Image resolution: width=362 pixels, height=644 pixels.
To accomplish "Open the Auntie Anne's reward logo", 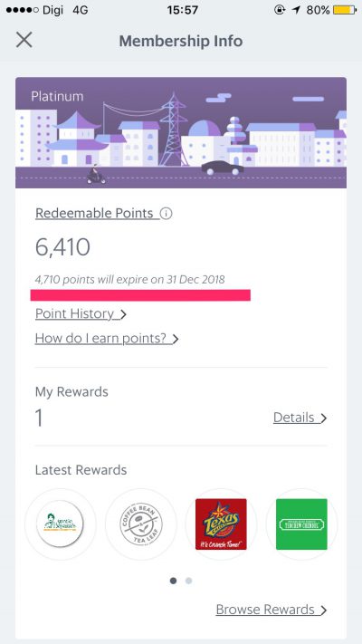I will [x=60, y=524].
